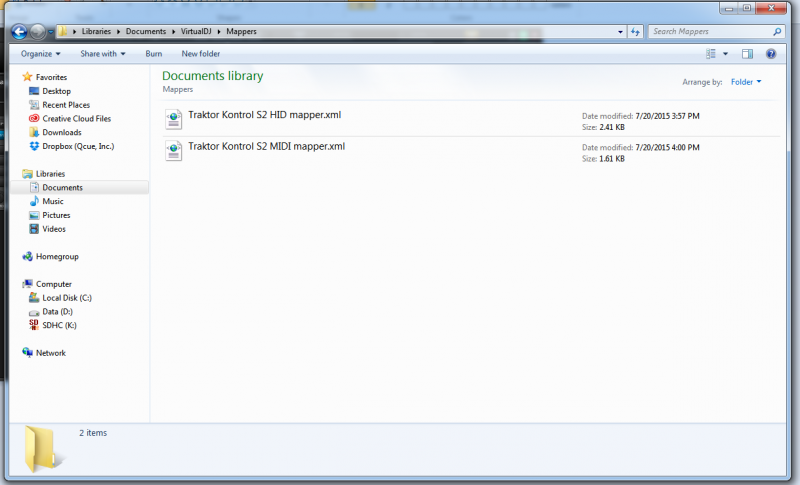Image resolution: width=800 pixels, height=485 pixels.
Task: Focus the Search Mappers field
Action: pos(715,32)
